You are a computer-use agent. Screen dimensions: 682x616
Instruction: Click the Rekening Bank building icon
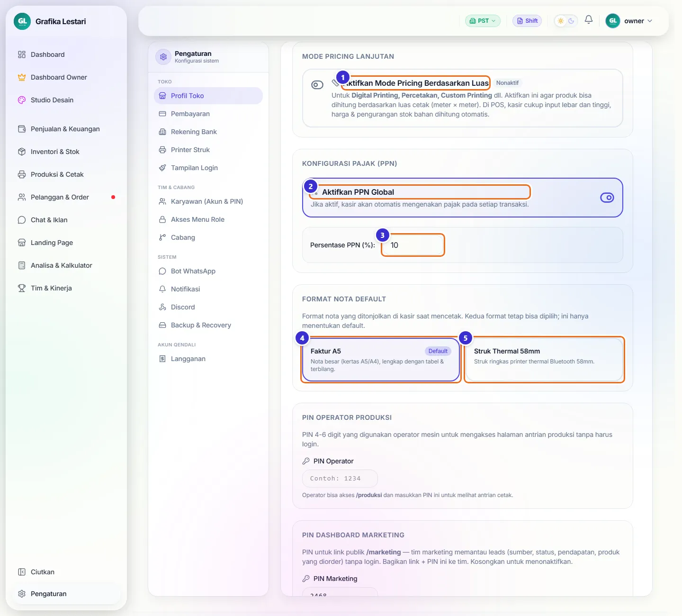tap(162, 132)
